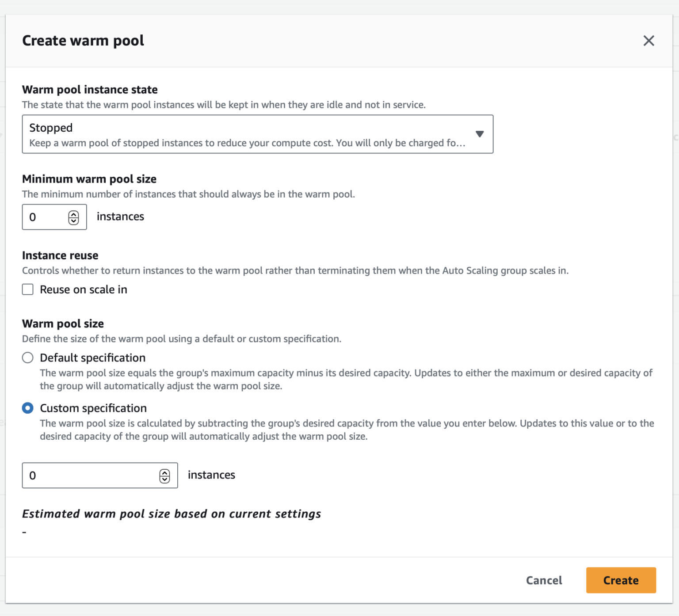This screenshot has width=679, height=616.
Task: Increment the minimum warm pool size
Action: pos(74,214)
